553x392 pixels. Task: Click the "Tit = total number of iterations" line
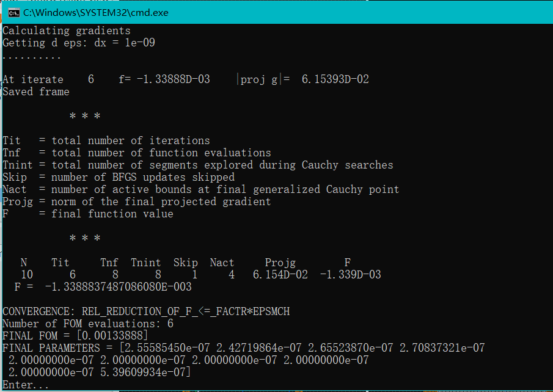click(x=106, y=140)
